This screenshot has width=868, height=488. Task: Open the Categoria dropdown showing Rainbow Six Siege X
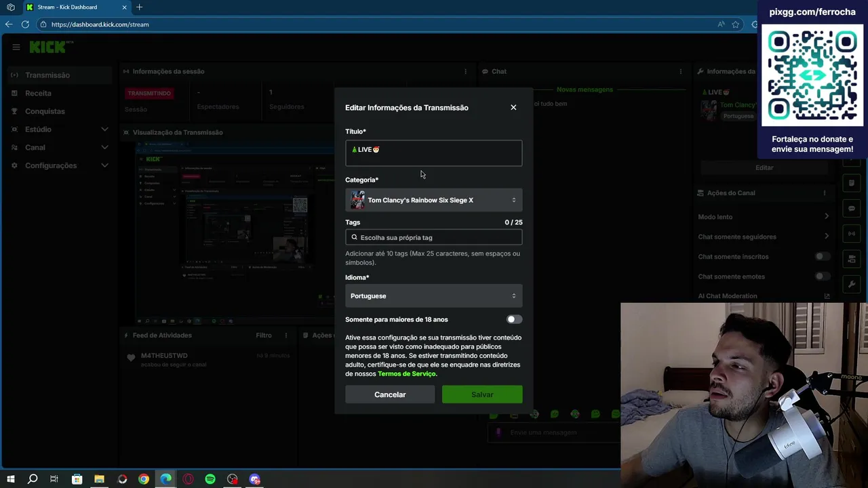click(x=433, y=200)
